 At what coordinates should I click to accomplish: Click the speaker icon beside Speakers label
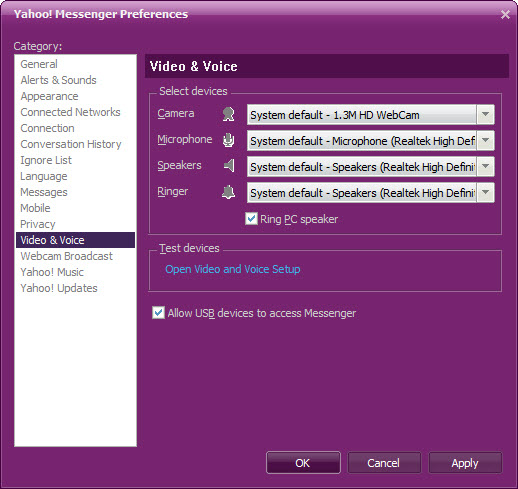[x=229, y=166]
